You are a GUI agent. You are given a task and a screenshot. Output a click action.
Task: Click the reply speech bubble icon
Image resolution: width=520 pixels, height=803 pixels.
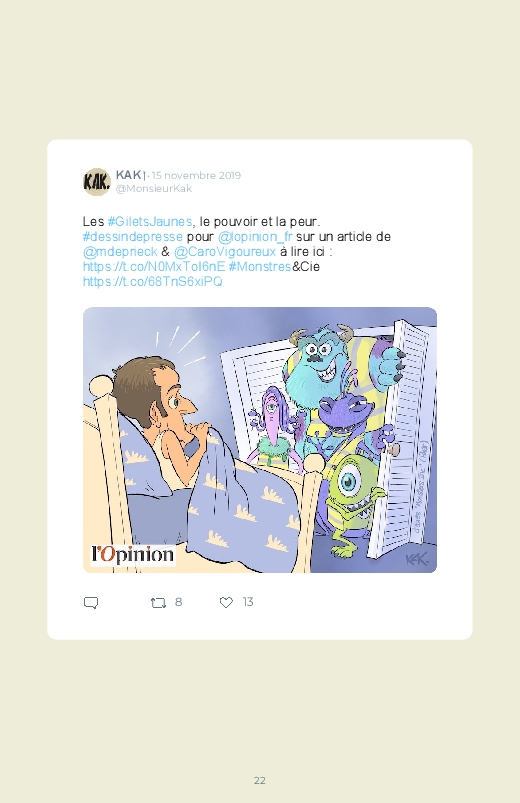(91, 603)
